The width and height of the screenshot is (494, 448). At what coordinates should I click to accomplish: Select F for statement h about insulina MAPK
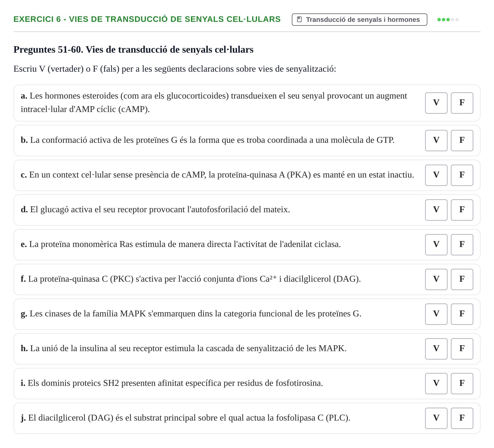click(462, 349)
